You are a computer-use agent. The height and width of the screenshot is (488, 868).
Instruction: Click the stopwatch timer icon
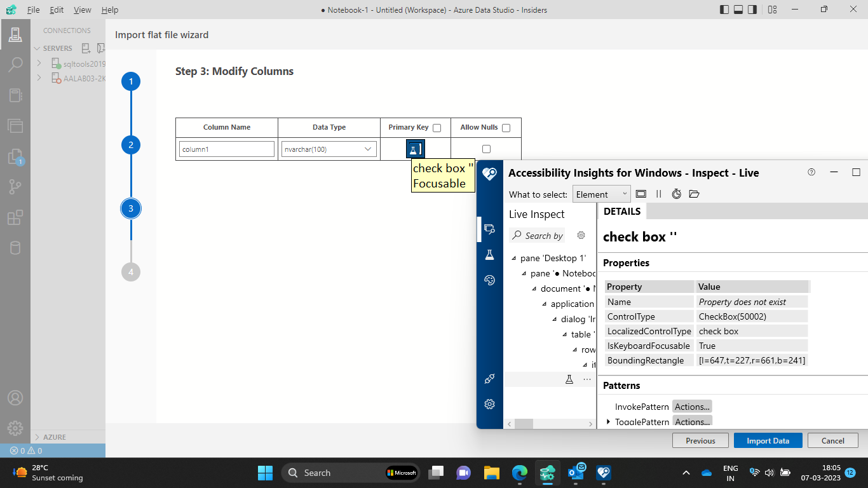tap(676, 194)
